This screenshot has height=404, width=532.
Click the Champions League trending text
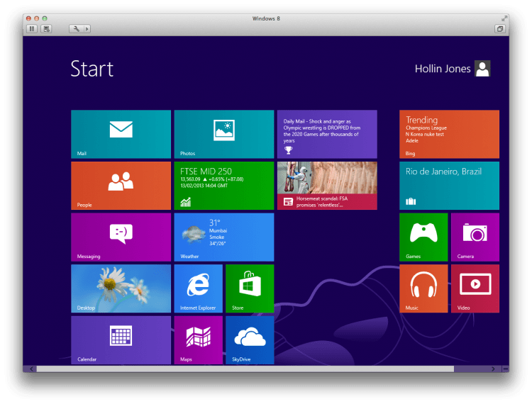[x=426, y=128]
